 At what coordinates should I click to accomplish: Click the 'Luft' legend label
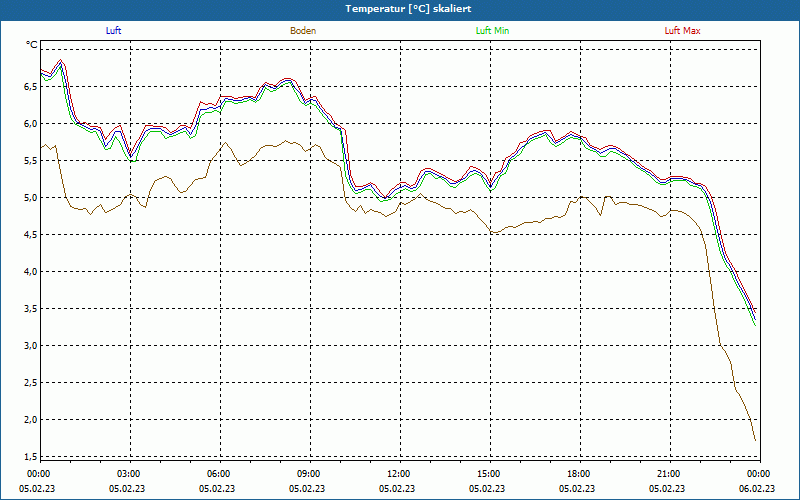pos(113,31)
